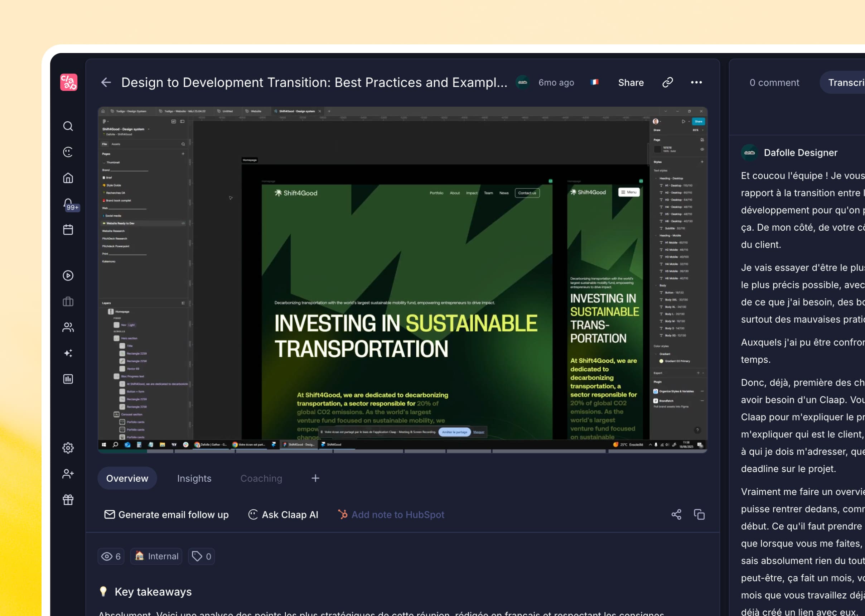Screen dimensions: 865x616
Task: Open the Home icon in the sidebar
Action: tap(68, 178)
